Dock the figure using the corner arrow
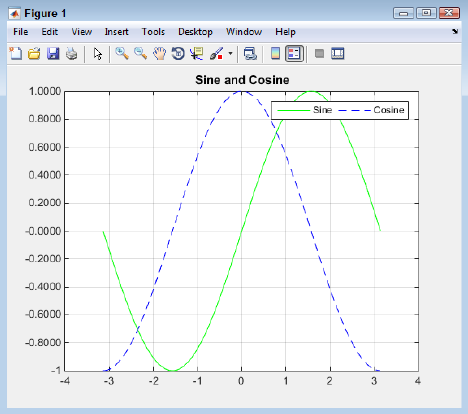 [x=455, y=31]
